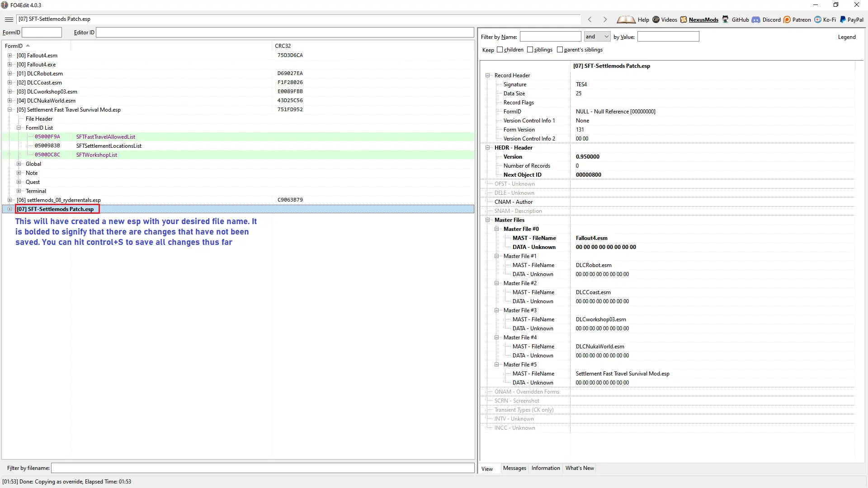Select File Header under Settlement Fast Travel
Viewport: 868px width, 488px height.
[39, 119]
